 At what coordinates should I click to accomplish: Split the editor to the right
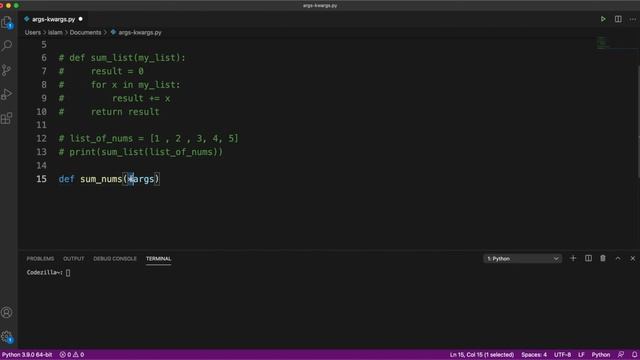pos(618,19)
